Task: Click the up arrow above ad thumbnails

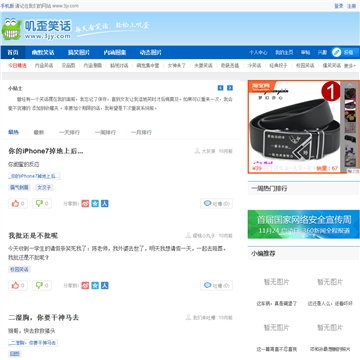Action: (350, 85)
